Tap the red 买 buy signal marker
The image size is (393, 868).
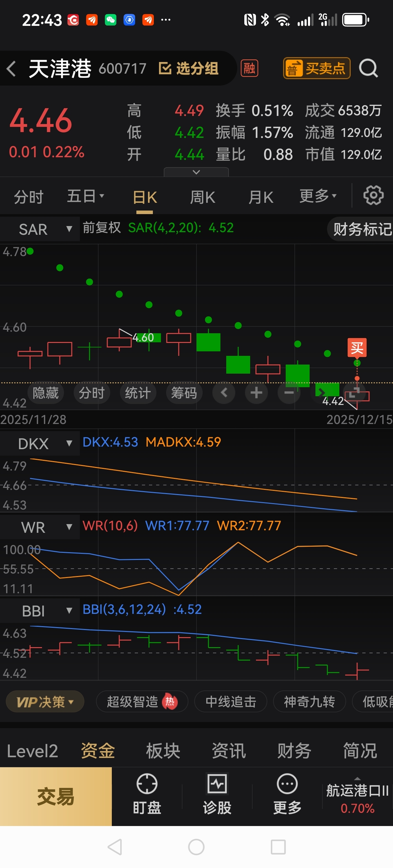click(357, 347)
